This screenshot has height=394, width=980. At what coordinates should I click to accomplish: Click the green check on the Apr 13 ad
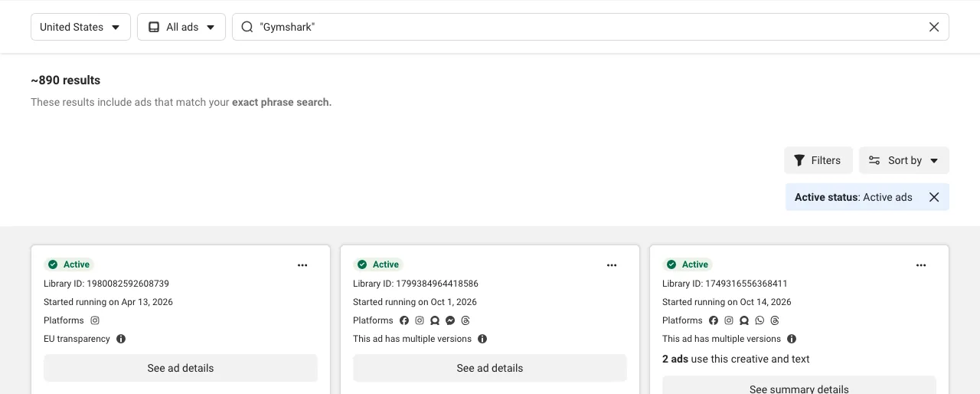(53, 264)
